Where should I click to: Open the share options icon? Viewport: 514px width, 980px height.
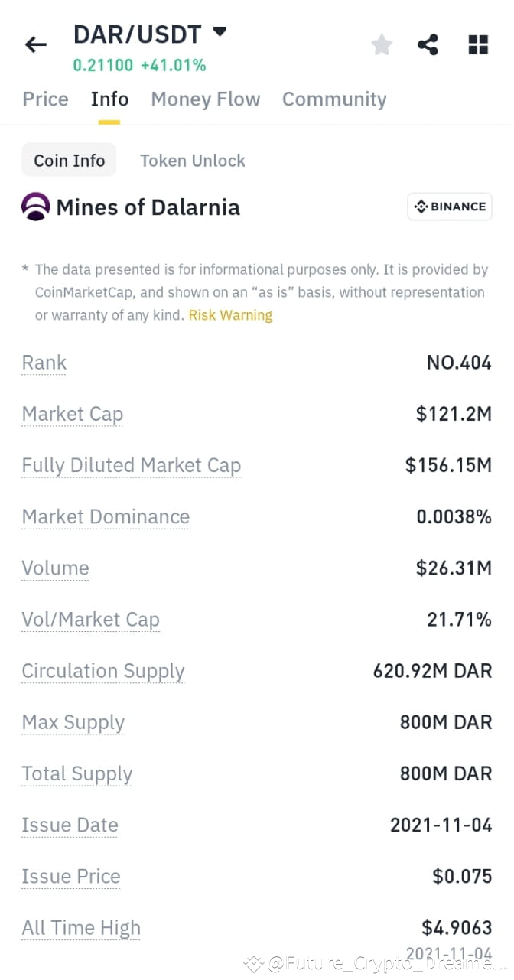pyautogui.click(x=428, y=44)
